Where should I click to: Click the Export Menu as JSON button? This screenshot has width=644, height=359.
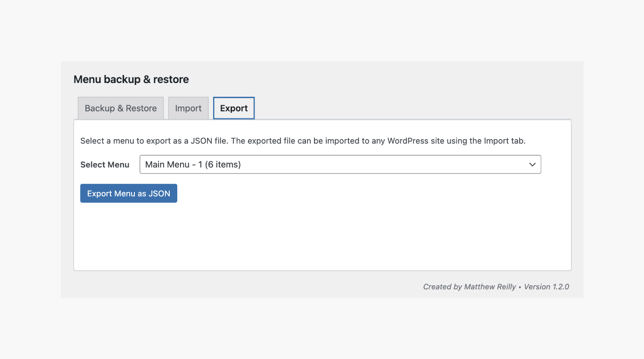click(x=129, y=193)
